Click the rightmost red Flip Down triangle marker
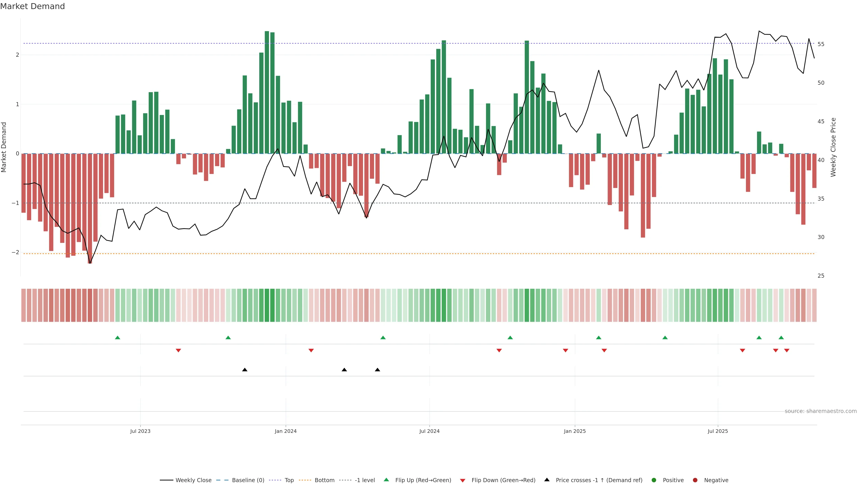The height and width of the screenshot is (488, 868). tap(787, 351)
